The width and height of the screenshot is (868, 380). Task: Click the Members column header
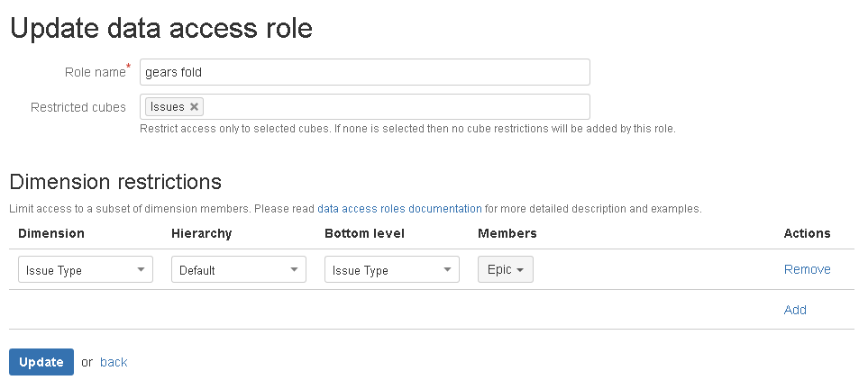pos(507,233)
